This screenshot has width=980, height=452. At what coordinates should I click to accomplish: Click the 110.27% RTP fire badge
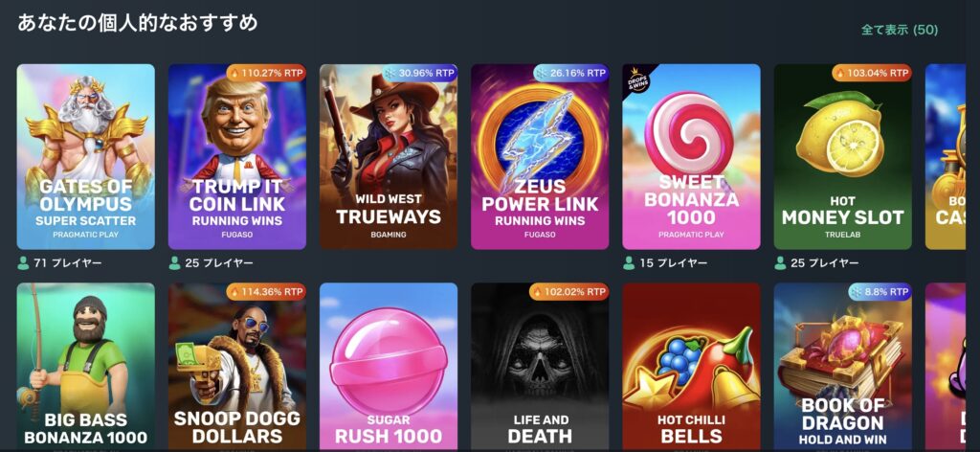(x=266, y=73)
